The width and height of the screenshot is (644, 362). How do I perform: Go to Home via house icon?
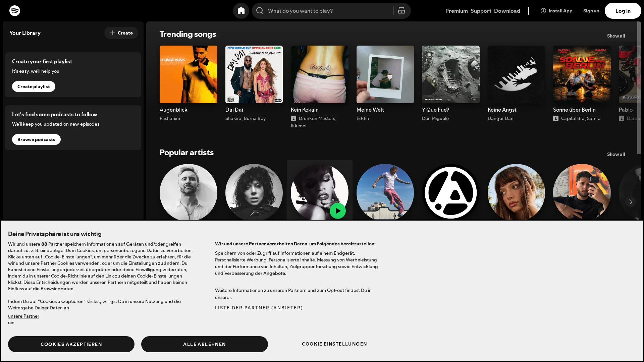241,11
